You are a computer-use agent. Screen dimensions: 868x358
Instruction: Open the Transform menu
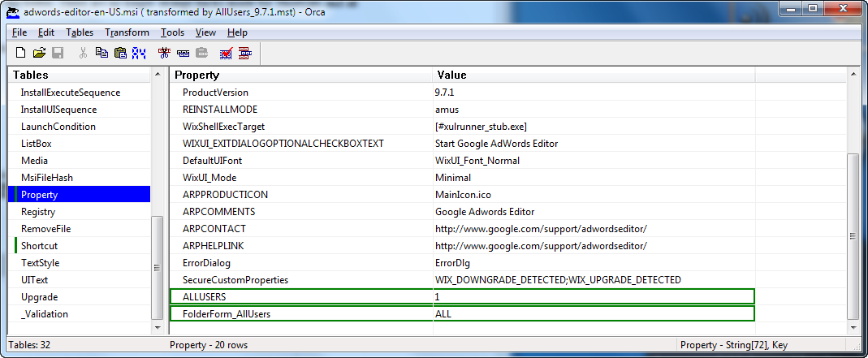tap(127, 32)
